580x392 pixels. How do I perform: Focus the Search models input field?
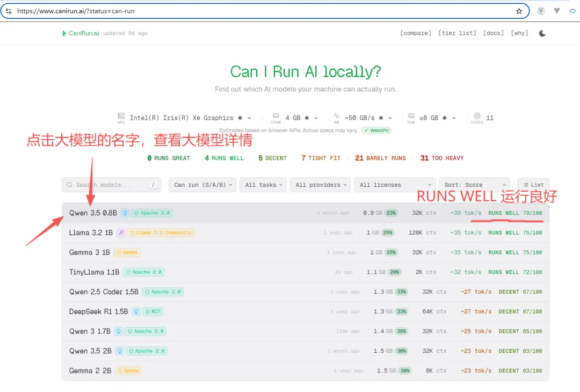tap(111, 185)
